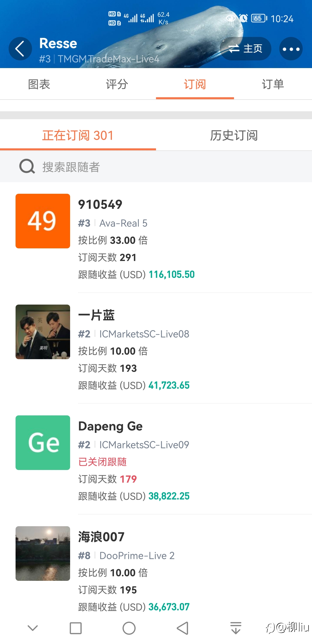The height and width of the screenshot is (644, 312).
Task: Select the 正在订阅 301 sub-tab
Action: [78, 135]
